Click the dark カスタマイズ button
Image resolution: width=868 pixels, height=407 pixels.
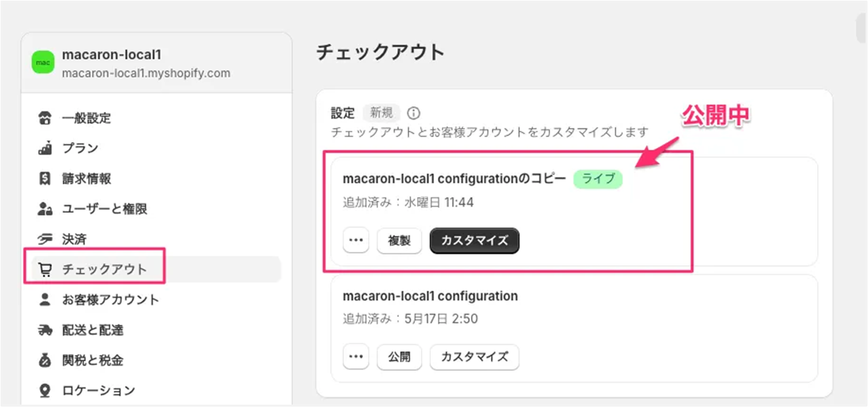[475, 241]
